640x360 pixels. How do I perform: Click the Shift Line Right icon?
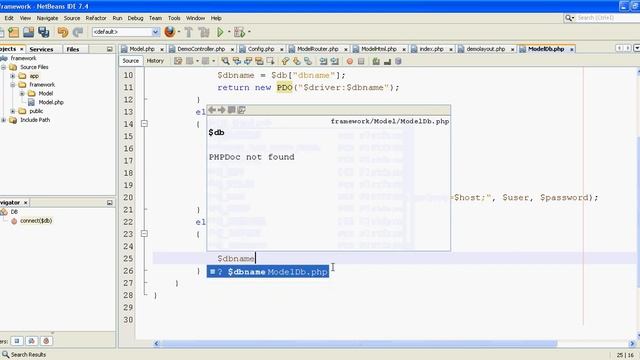335,61
